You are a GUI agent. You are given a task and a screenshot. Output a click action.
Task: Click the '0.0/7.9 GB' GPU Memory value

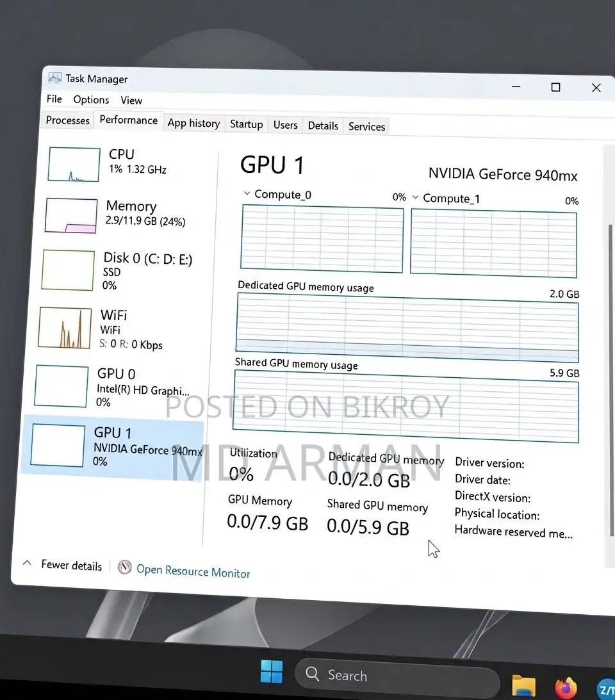[x=268, y=523]
